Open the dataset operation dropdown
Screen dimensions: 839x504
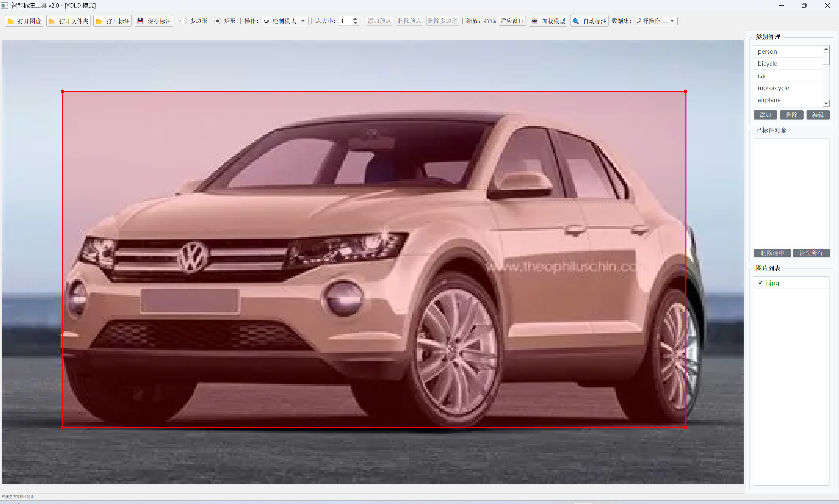(x=656, y=21)
